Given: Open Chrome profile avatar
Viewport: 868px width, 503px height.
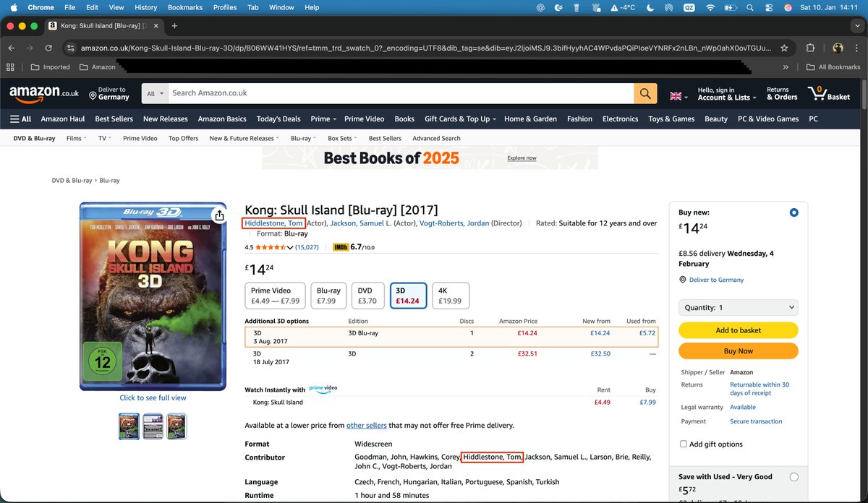Looking at the screenshot, I should pos(838,48).
